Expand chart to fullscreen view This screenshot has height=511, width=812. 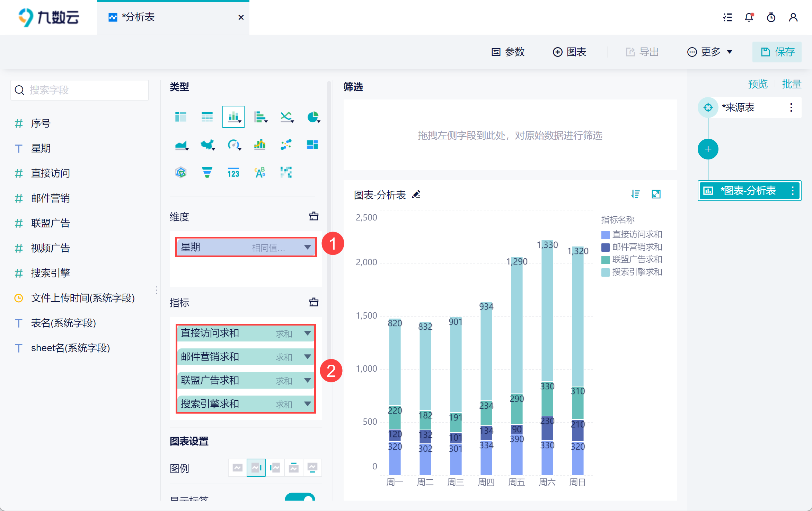point(656,194)
